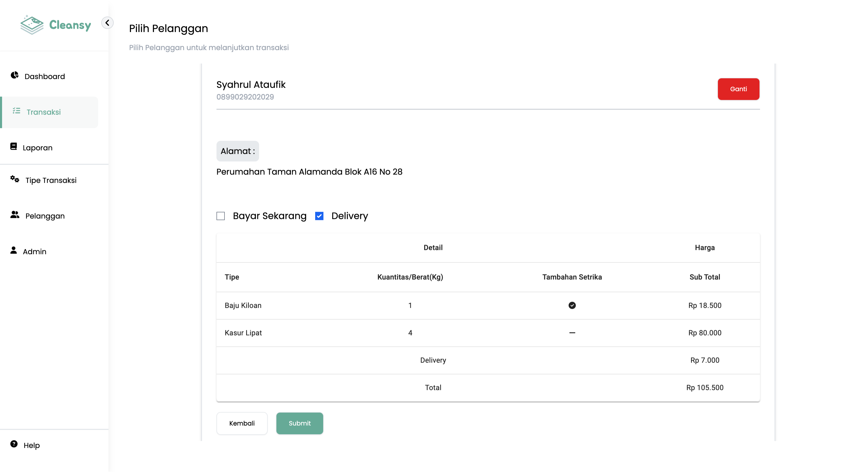Image resolution: width=868 pixels, height=472 pixels.
Task: Click the Tambahan Setrika column header
Action: pos(572,277)
